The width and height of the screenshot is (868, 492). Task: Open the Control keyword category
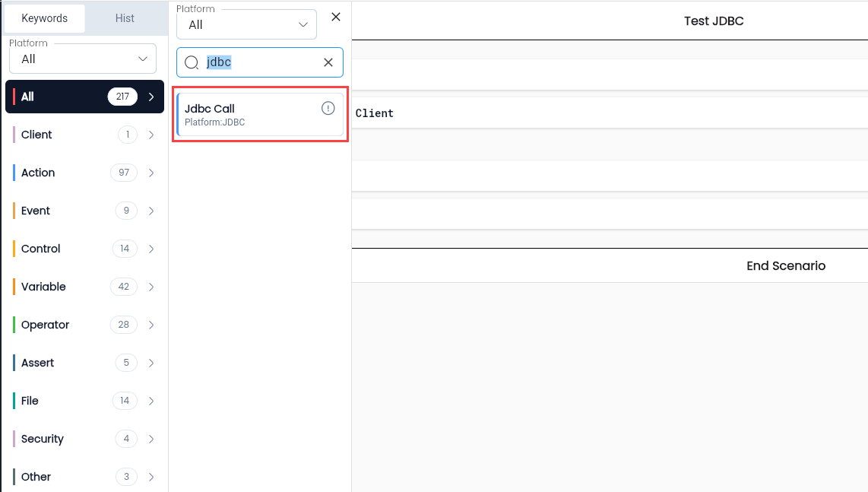coord(84,249)
